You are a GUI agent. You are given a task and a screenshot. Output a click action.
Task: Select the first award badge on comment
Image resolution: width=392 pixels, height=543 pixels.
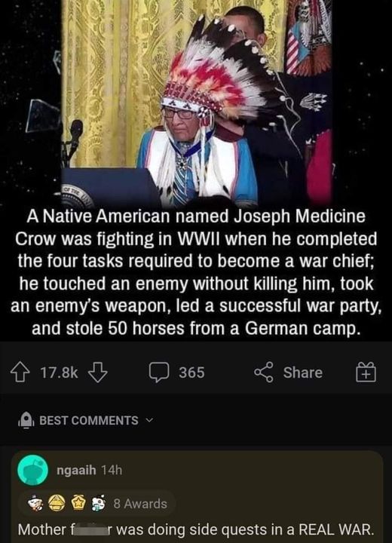point(35,504)
